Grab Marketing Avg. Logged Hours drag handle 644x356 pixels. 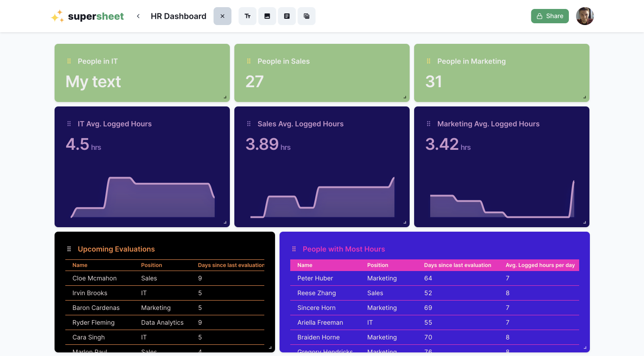(x=428, y=124)
